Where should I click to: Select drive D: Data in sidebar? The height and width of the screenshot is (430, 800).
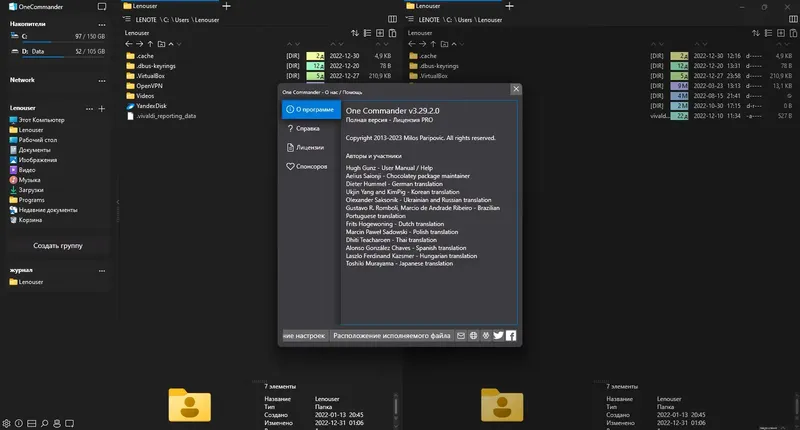[x=58, y=52]
